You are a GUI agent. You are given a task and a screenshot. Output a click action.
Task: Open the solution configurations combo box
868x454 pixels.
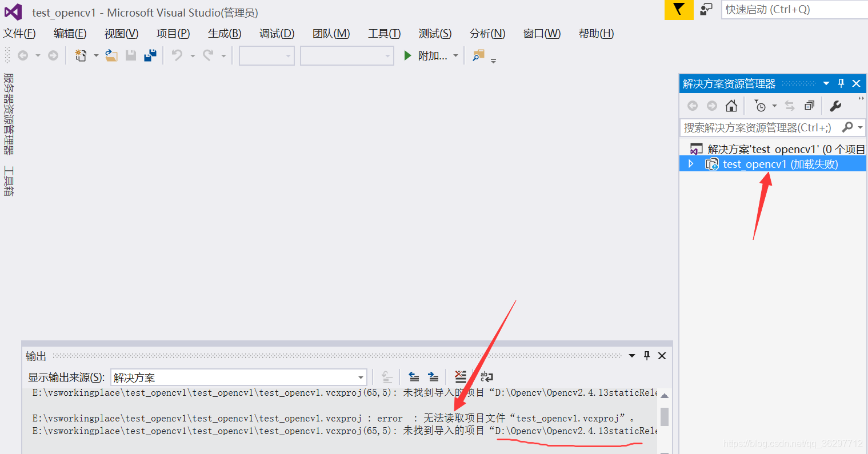coord(267,56)
